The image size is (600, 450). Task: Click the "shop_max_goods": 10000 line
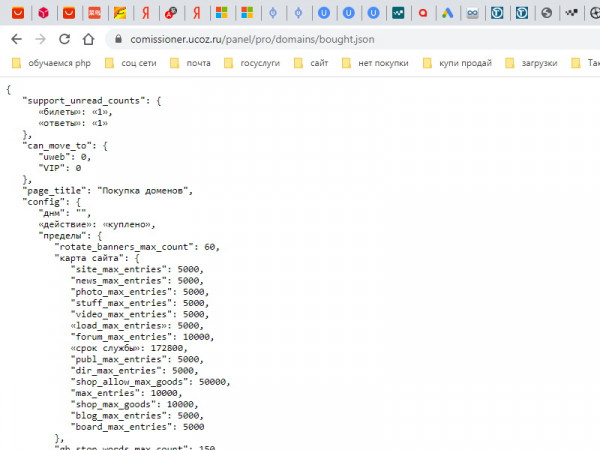134,404
